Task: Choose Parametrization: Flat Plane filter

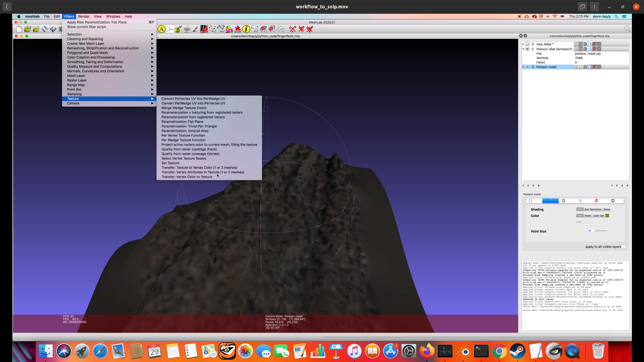Action: coord(209,122)
